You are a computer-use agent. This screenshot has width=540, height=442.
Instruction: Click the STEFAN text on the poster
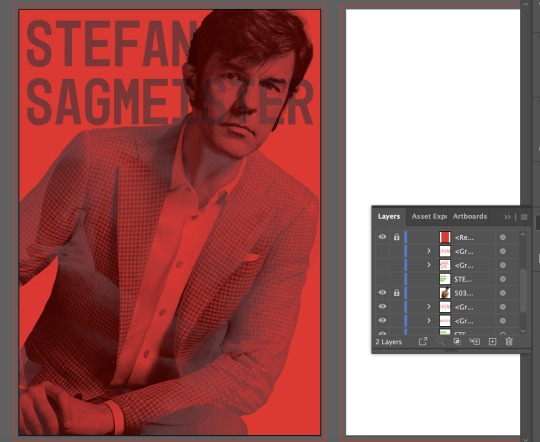point(111,44)
